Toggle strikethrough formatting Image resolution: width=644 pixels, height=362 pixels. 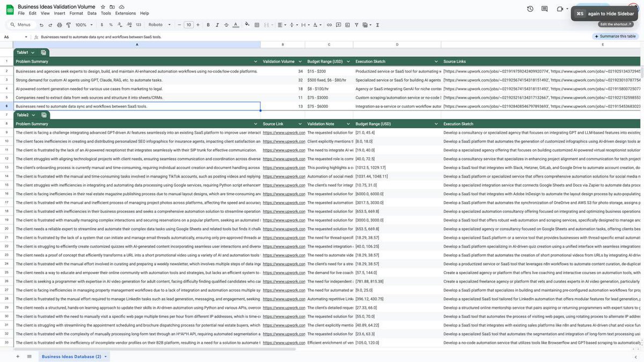226,25
